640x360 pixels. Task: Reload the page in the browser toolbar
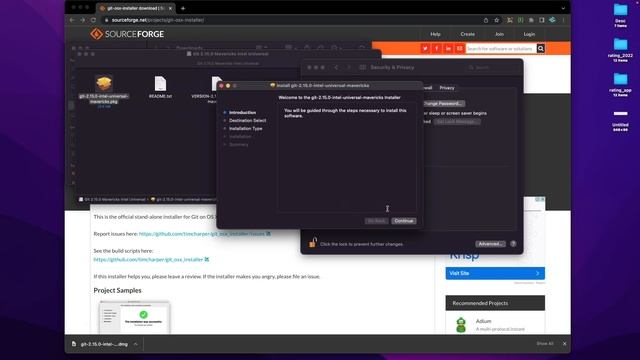pyautogui.click(x=93, y=20)
